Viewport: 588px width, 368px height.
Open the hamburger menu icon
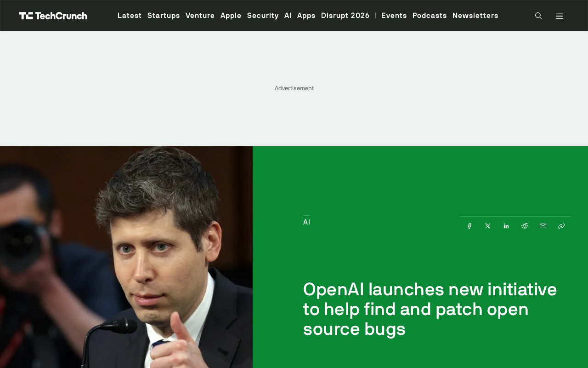click(x=560, y=16)
